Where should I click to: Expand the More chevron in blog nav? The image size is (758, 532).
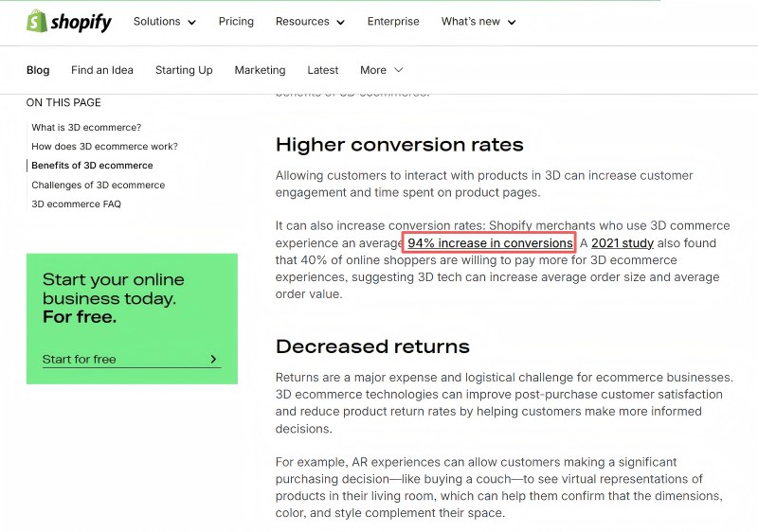(398, 70)
